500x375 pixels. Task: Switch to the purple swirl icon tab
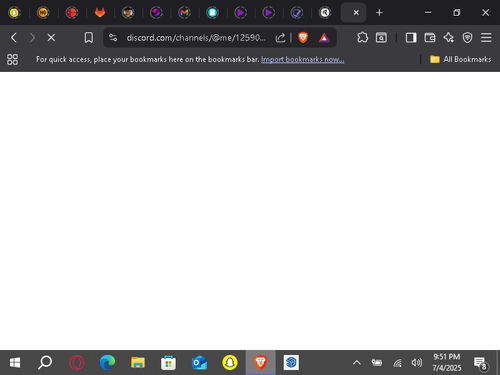click(x=156, y=13)
